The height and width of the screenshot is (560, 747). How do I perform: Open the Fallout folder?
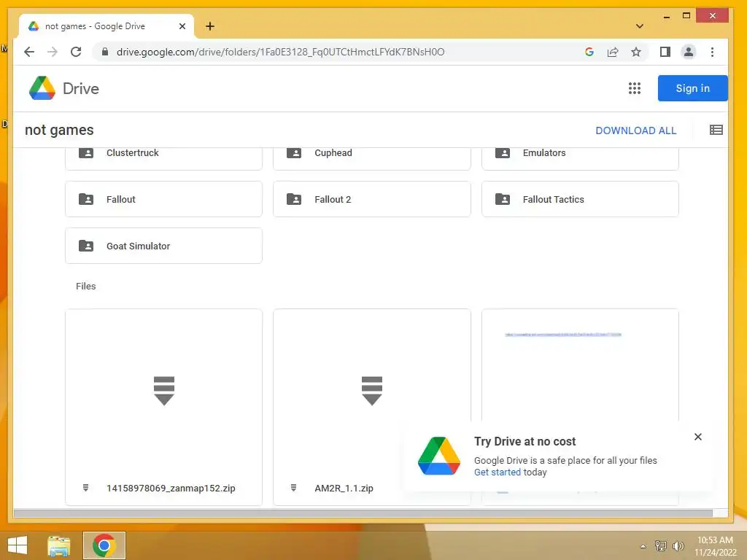click(x=163, y=199)
